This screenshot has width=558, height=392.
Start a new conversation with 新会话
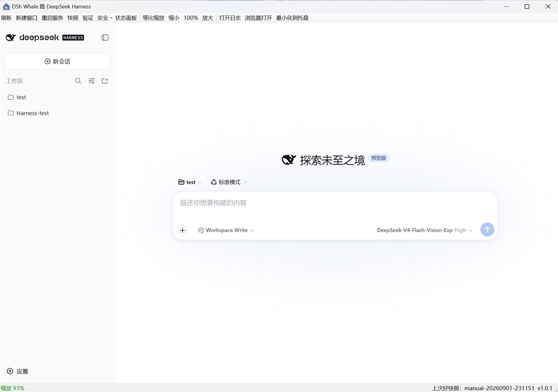pyautogui.click(x=58, y=61)
